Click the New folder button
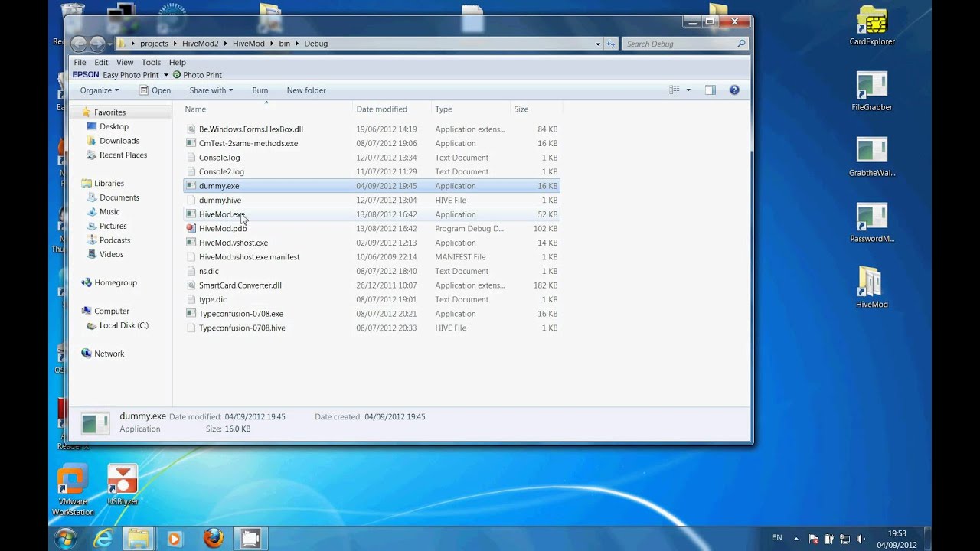The height and width of the screenshot is (551, 980). tap(306, 90)
